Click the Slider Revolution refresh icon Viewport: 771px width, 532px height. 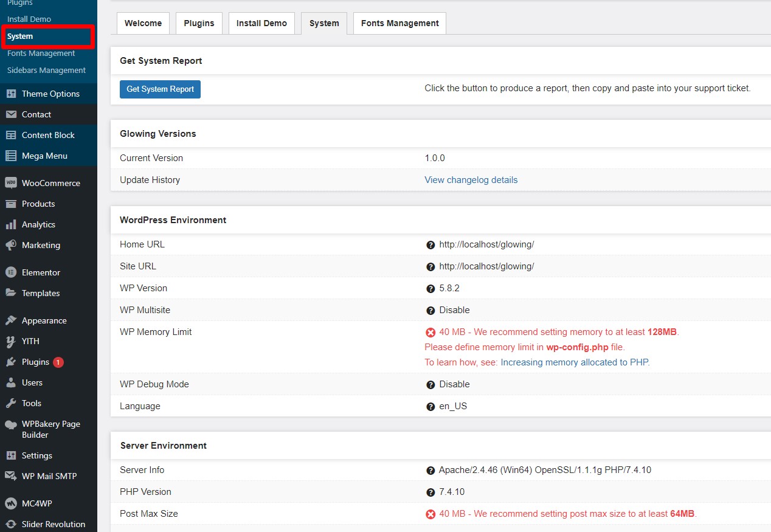point(11,524)
